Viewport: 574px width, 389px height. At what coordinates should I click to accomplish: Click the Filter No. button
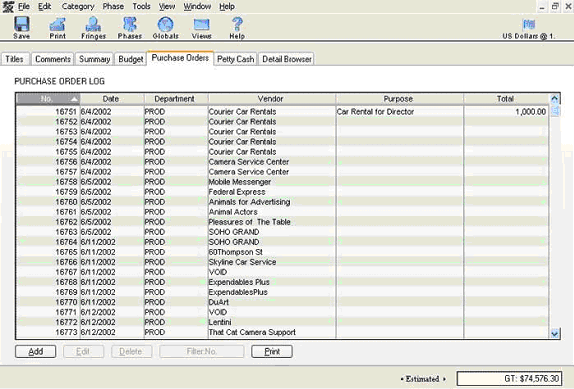pos(202,352)
